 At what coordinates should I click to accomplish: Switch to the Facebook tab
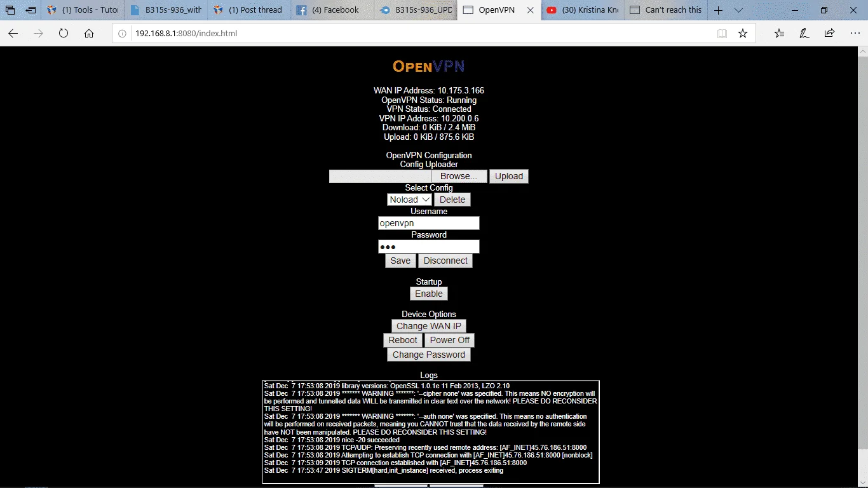point(332,10)
